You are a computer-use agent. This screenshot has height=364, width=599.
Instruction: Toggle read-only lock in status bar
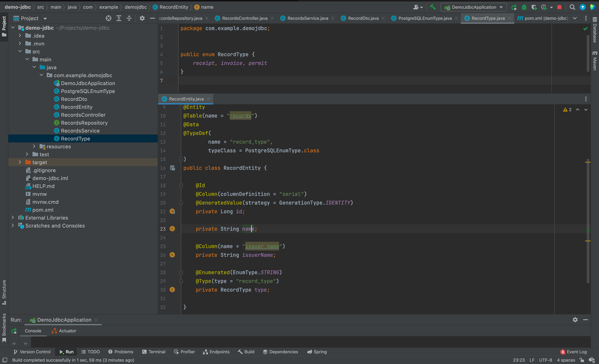pos(582,360)
